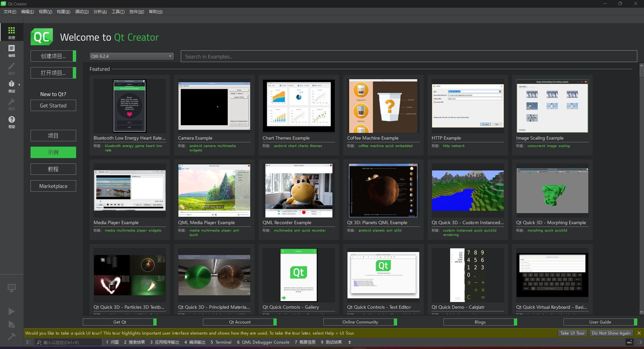Screen dimensions: 644x349
Task: Click the Take UI Tour button
Action: click(572, 333)
